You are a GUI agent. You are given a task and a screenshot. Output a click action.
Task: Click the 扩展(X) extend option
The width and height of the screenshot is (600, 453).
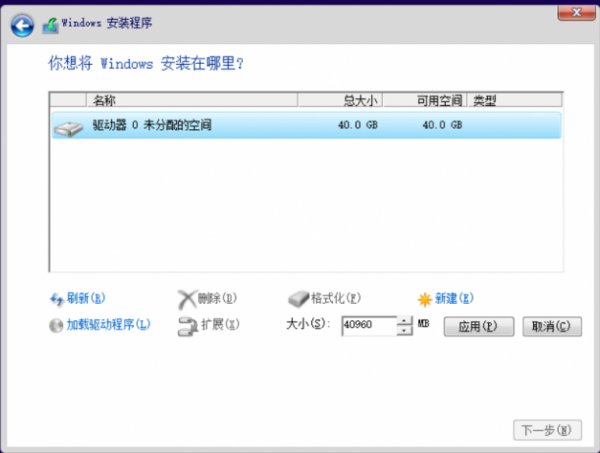220,324
